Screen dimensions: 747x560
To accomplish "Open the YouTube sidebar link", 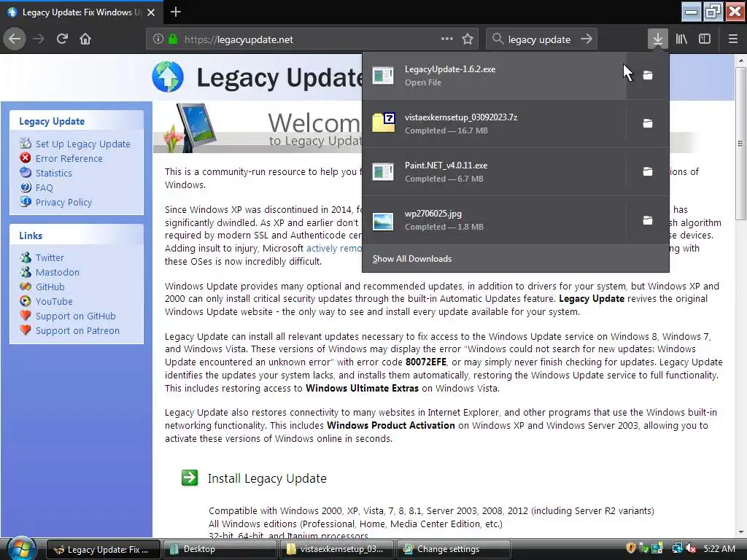I will (x=54, y=301).
